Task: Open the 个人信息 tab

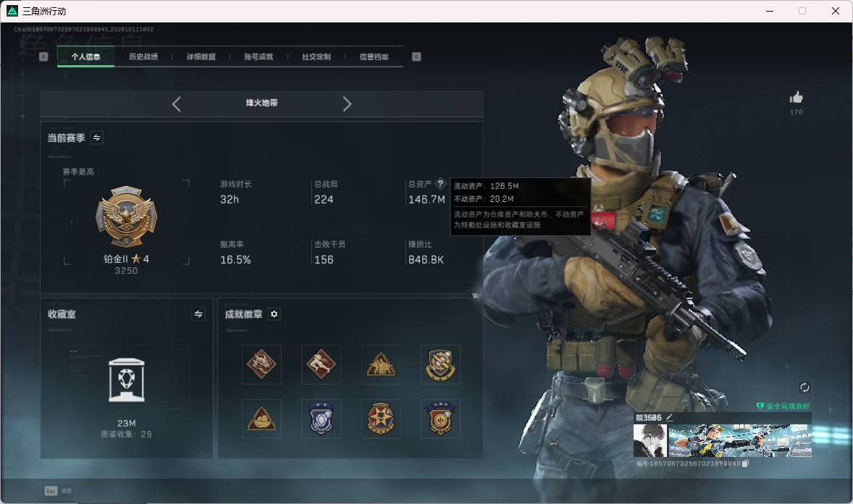Action: (x=85, y=56)
